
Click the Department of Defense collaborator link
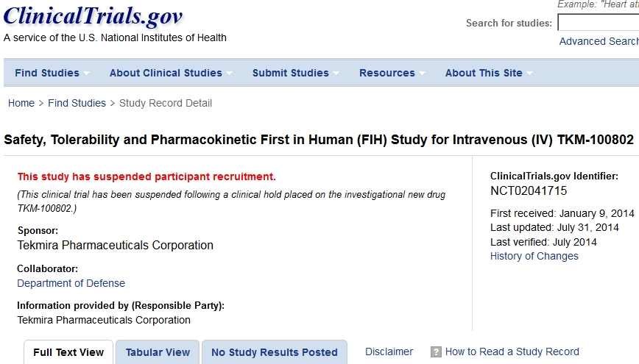71,283
